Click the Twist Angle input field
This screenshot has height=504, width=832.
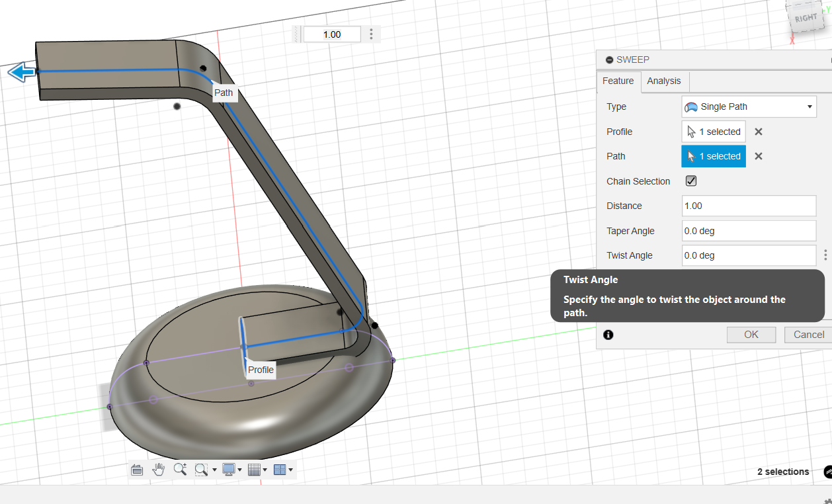point(749,255)
